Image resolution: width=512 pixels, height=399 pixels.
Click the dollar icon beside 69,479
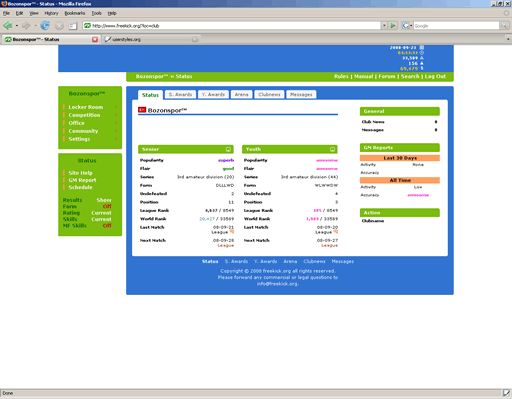pyautogui.click(x=422, y=68)
